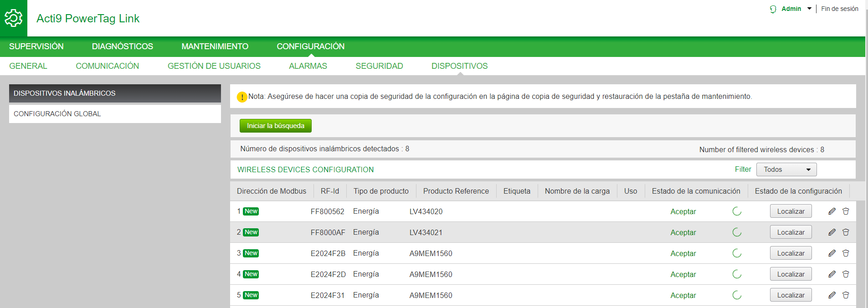Open the SUPERVISIÓN main tab
This screenshot has width=868, height=308.
pos(36,46)
